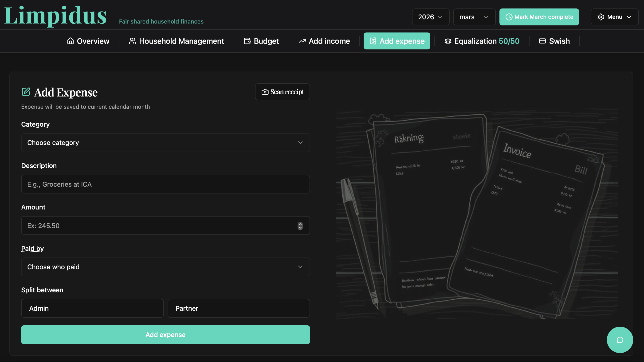The width and height of the screenshot is (644, 362).
Task: Click the wallet icon beside Budget
Action: 247,41
